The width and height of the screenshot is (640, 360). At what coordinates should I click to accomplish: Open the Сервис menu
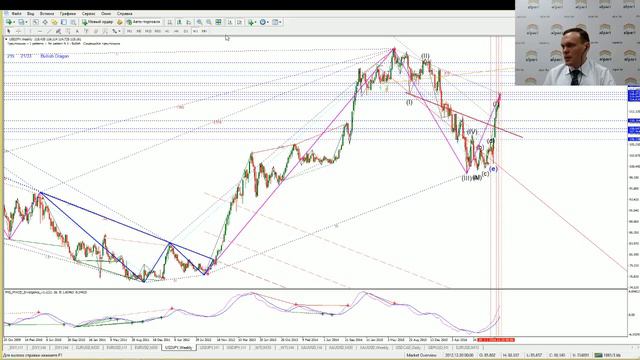pos(88,13)
